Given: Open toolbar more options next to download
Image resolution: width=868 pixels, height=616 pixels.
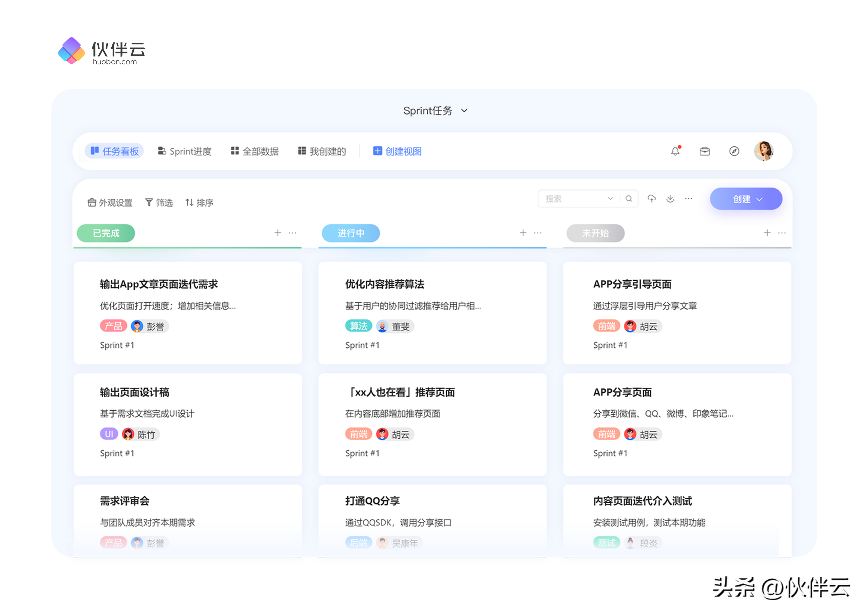Looking at the screenshot, I should point(689,198).
